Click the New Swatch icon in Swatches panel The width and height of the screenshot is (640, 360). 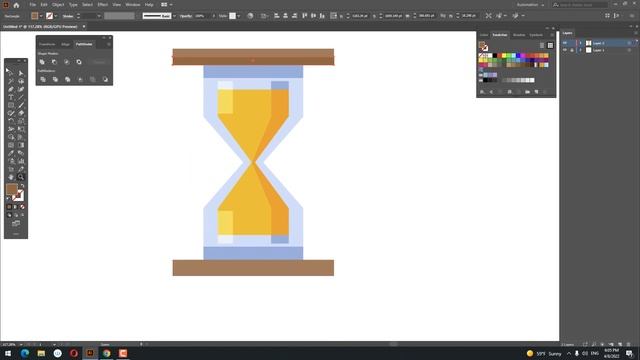point(536,92)
